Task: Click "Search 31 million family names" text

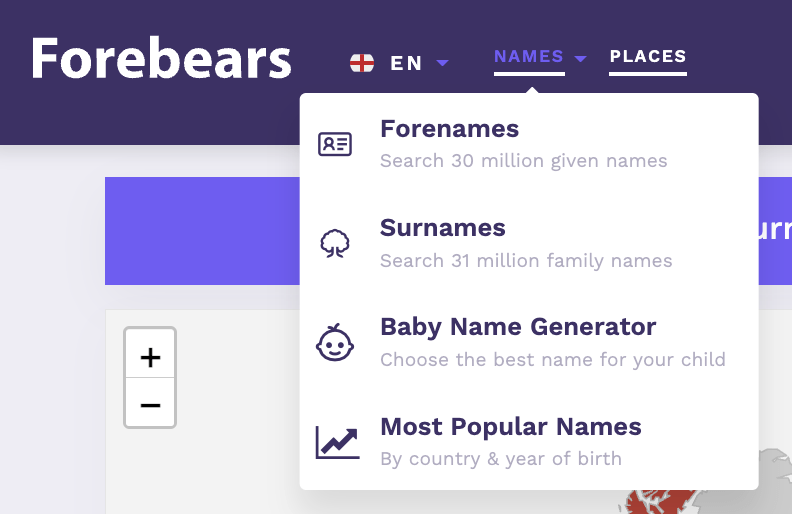Action: (526, 261)
